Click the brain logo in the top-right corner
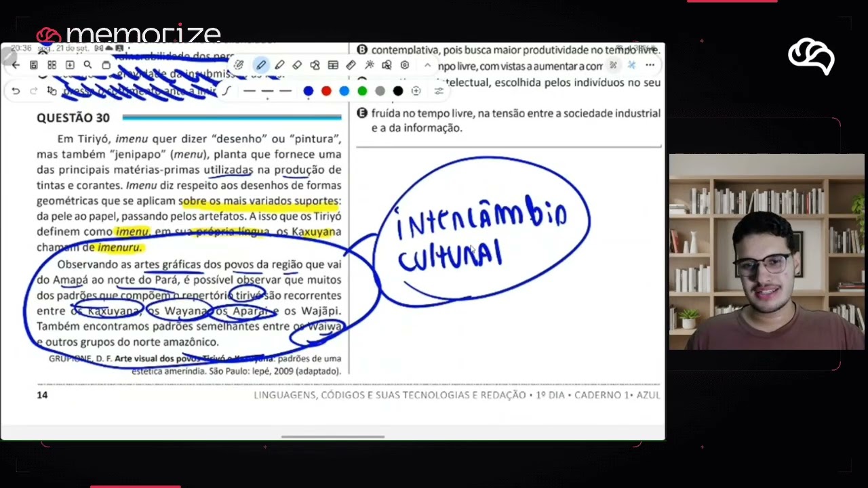Viewport: 868px width, 488px height. click(811, 57)
